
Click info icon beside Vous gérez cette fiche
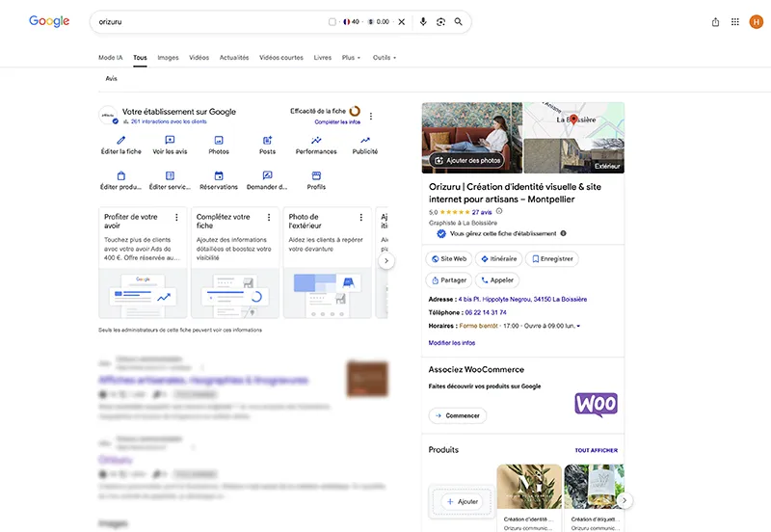pos(563,233)
